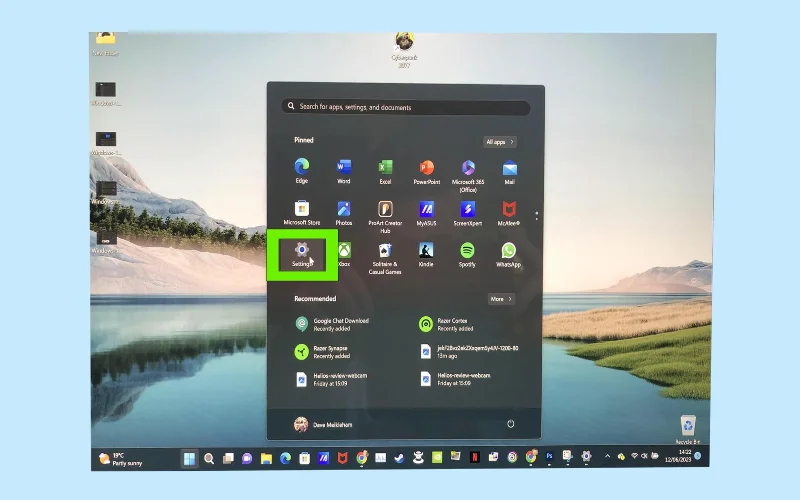Open ProArt Creator Hub

[x=385, y=217]
